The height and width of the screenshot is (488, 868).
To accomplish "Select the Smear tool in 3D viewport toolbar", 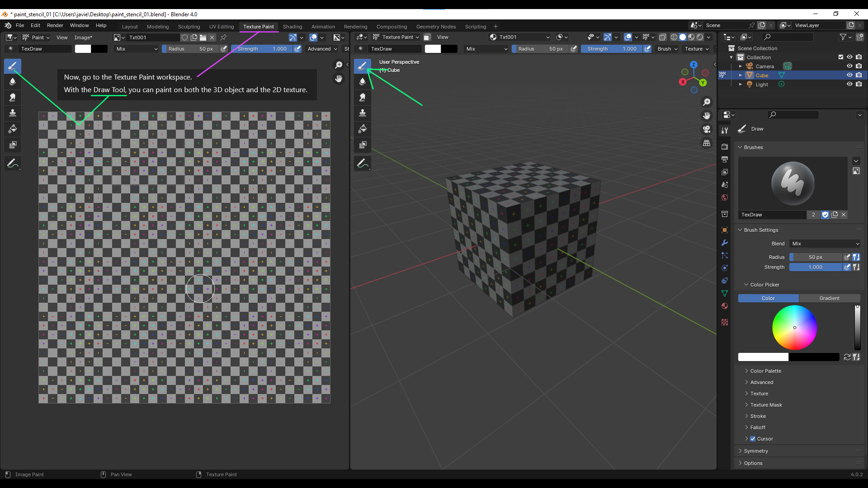I will (x=363, y=98).
